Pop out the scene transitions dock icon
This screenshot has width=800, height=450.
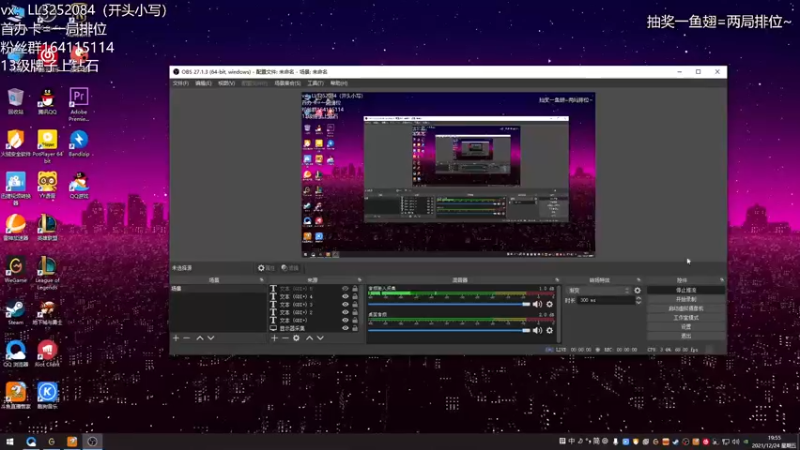(x=639, y=280)
